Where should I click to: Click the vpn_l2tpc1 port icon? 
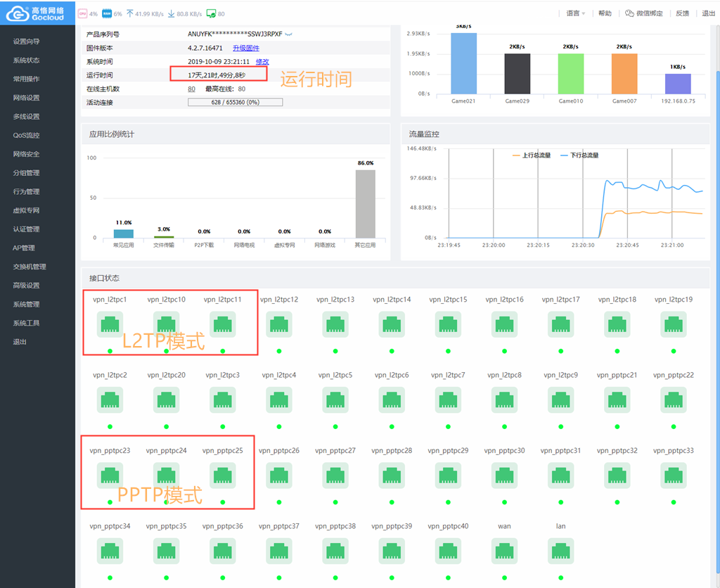[x=110, y=324]
